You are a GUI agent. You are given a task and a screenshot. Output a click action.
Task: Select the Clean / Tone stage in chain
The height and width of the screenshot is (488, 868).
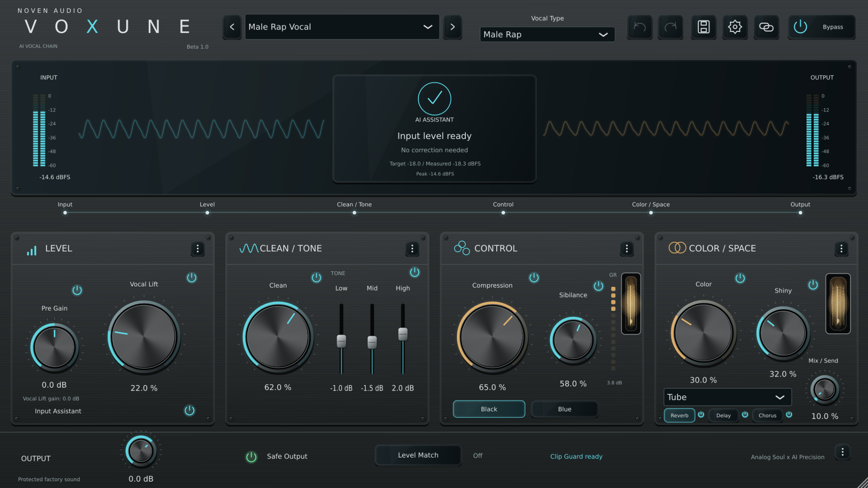pyautogui.click(x=354, y=208)
